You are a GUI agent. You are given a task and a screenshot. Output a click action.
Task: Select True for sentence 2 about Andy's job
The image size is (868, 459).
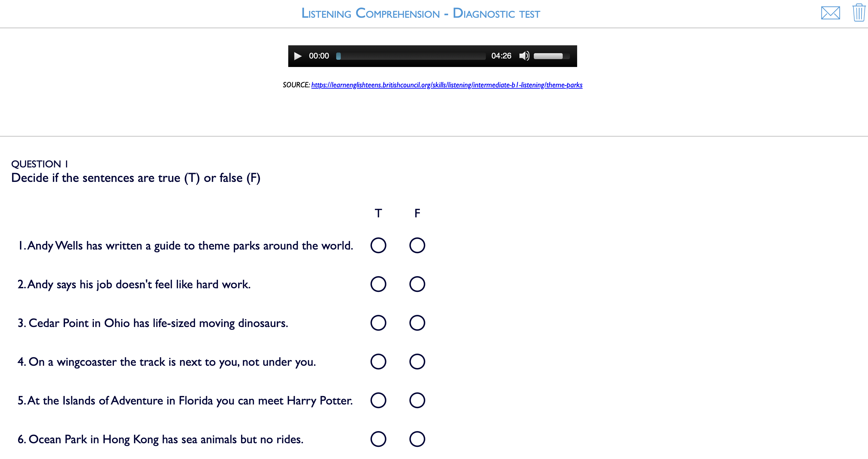(x=378, y=284)
